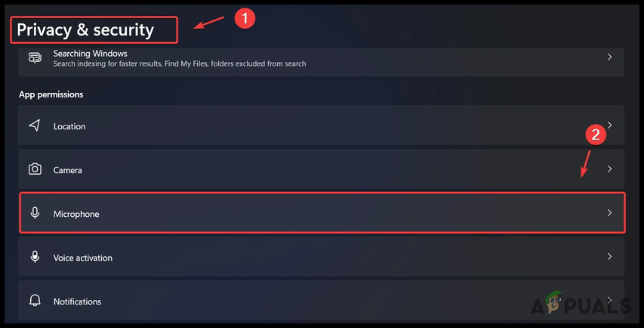Click the Location row chevron arrow
Screen dimensions: 644x328
[610, 125]
